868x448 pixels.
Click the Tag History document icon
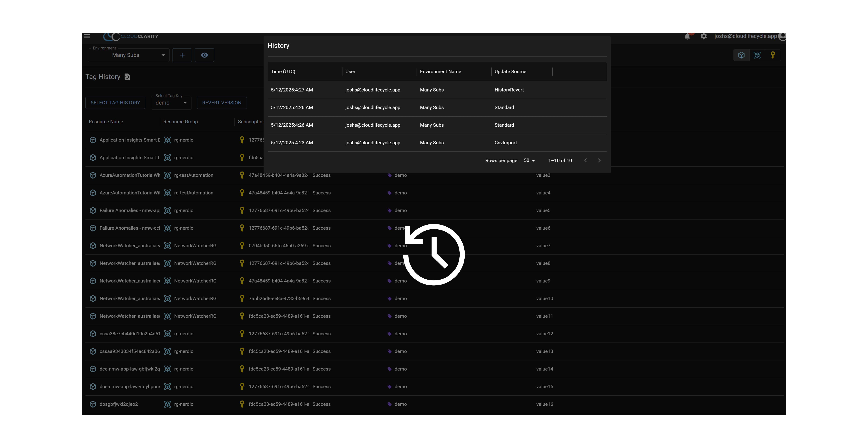coord(127,77)
